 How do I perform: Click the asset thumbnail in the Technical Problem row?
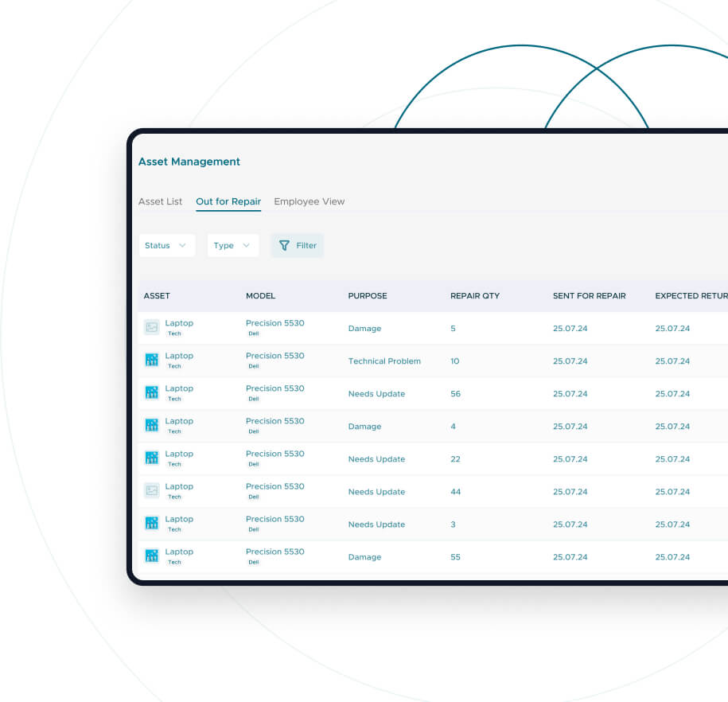pyautogui.click(x=151, y=360)
